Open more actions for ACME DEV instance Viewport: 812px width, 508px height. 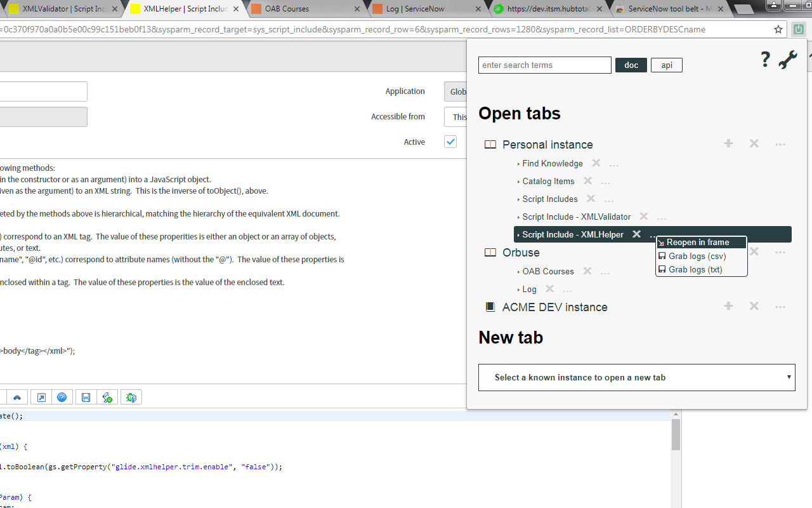(780, 307)
